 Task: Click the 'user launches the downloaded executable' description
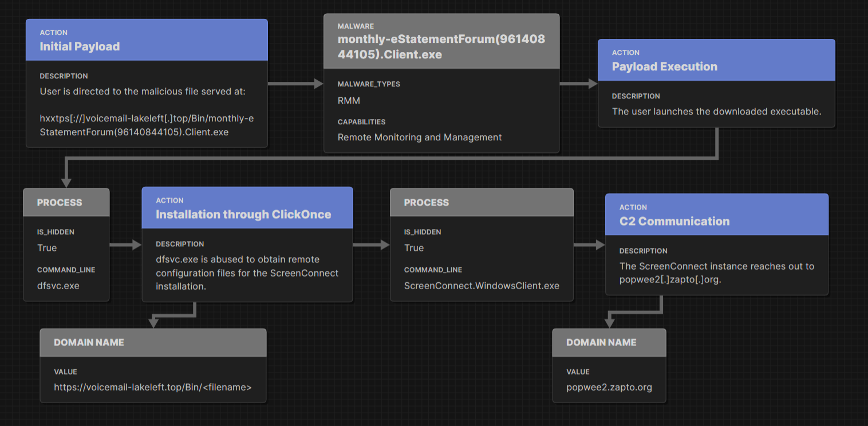pos(716,111)
